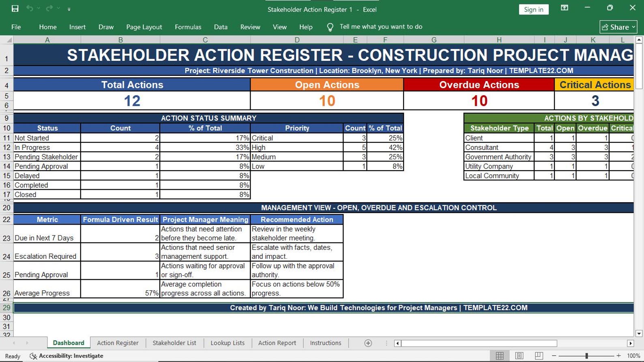Switch to the Stakeholder List sheet tab
Image resolution: width=644 pixels, height=362 pixels.
pyautogui.click(x=174, y=343)
